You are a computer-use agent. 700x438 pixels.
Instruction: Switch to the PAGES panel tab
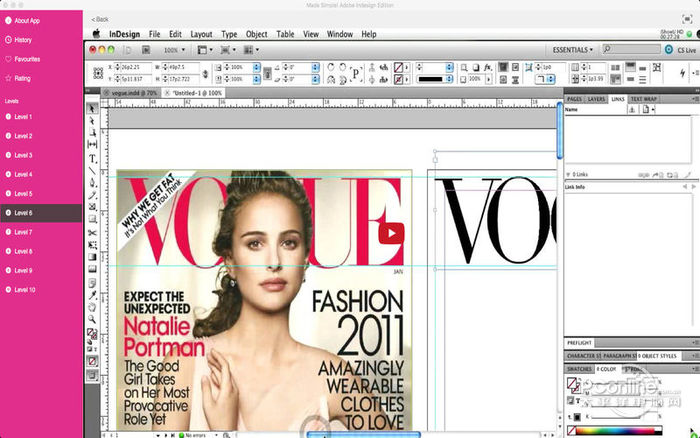coord(574,99)
